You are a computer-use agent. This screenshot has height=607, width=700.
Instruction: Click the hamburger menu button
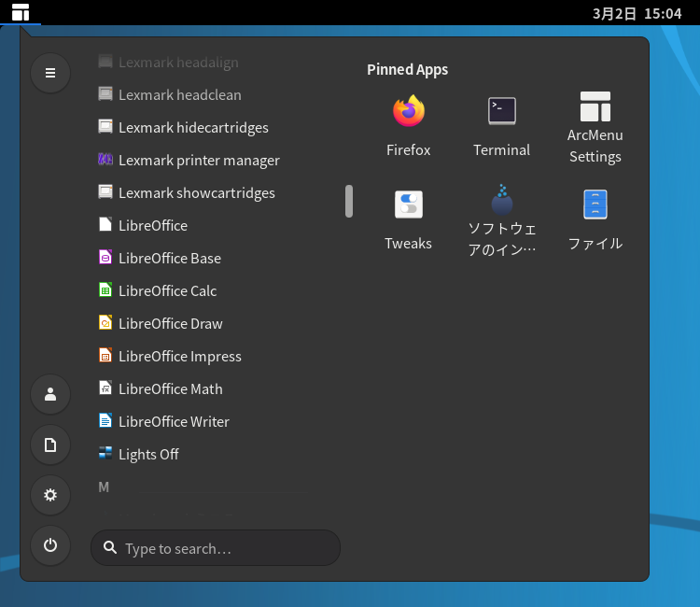[x=50, y=73]
